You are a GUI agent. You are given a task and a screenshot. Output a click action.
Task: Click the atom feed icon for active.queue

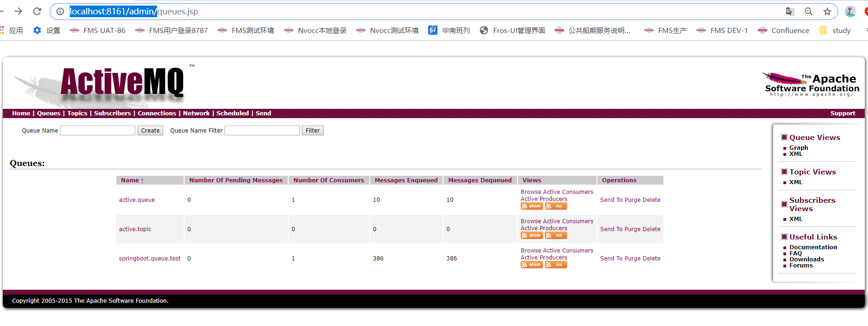(531, 206)
